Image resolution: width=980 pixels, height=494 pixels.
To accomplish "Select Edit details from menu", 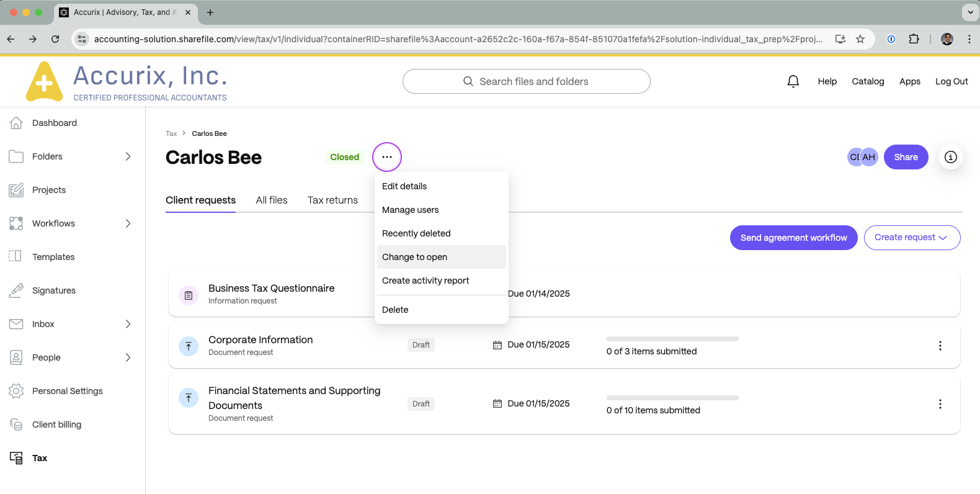I will pos(442,186).
